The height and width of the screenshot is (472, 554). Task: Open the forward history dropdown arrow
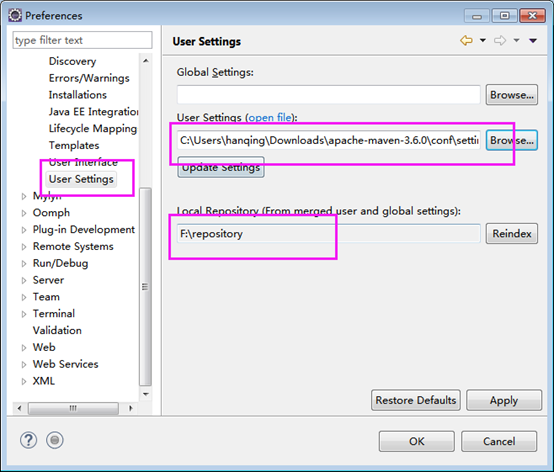click(x=516, y=41)
